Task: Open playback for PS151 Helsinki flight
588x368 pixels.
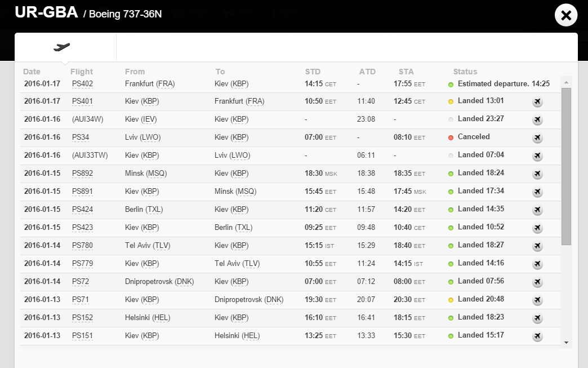Action: tap(537, 336)
